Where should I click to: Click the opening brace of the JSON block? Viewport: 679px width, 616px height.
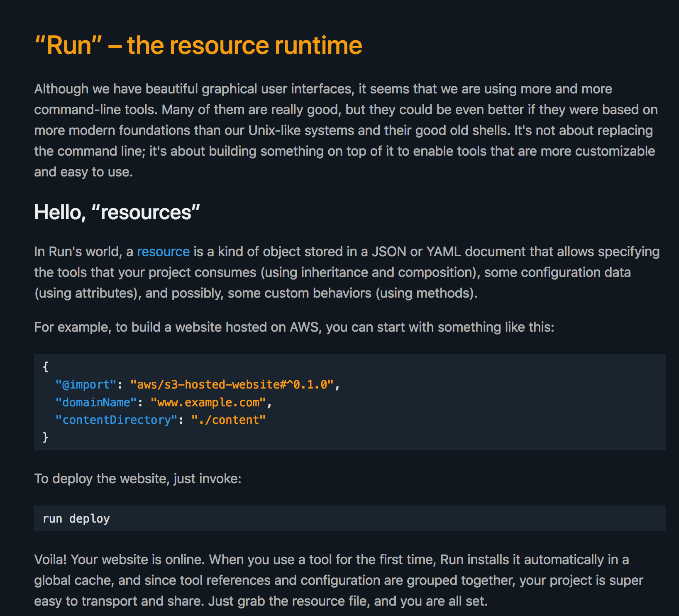click(46, 367)
